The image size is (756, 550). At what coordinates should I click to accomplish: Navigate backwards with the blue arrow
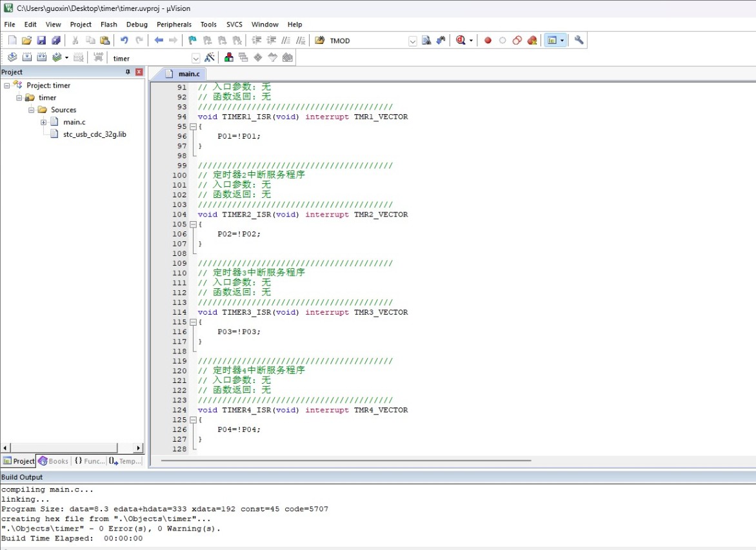tap(159, 41)
